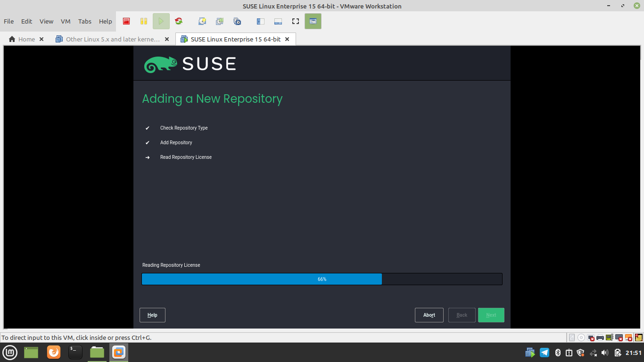Click the yellow Suspend VM toolbar icon

pyautogui.click(x=144, y=21)
